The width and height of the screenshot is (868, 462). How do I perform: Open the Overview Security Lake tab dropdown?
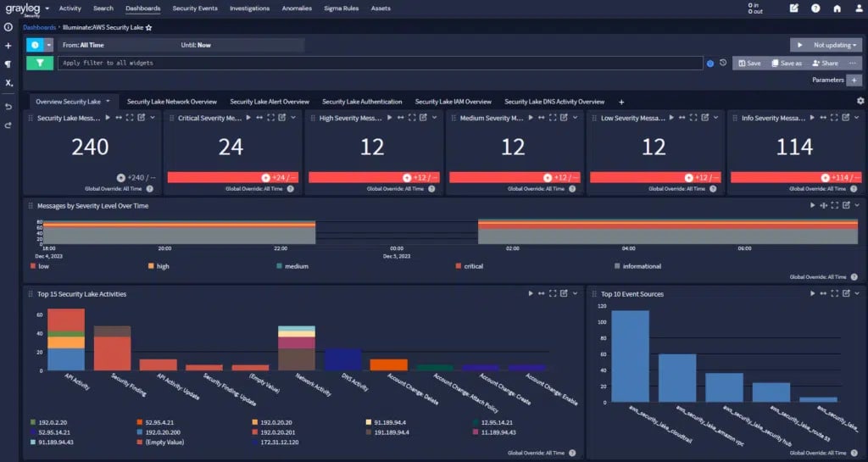[x=108, y=101]
